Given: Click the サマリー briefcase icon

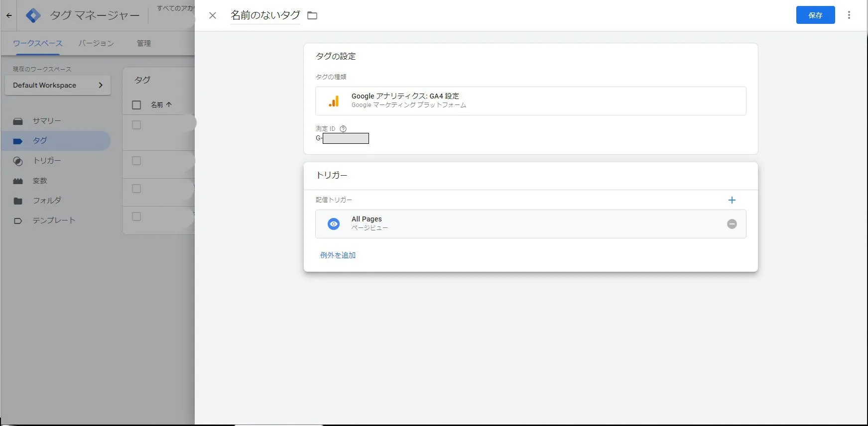Looking at the screenshot, I should [x=18, y=121].
